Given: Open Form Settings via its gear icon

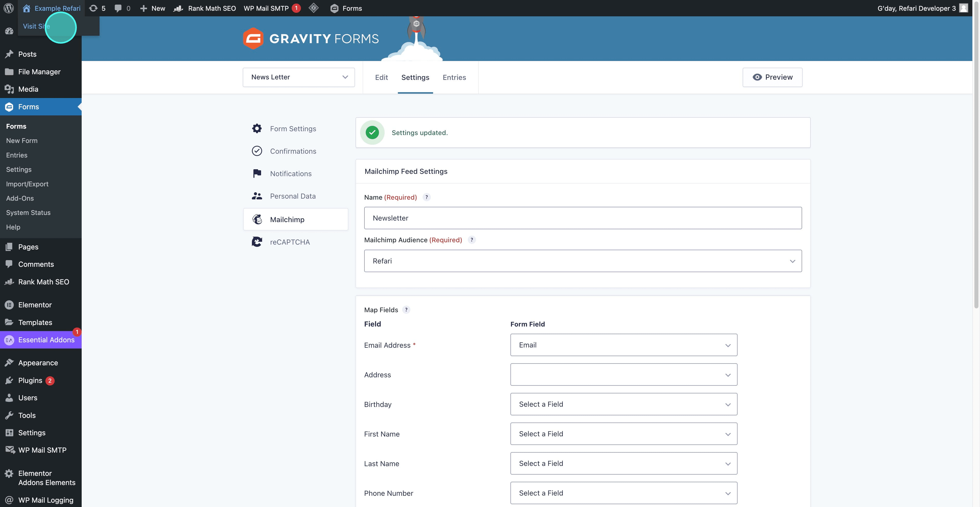Looking at the screenshot, I should click(x=257, y=129).
